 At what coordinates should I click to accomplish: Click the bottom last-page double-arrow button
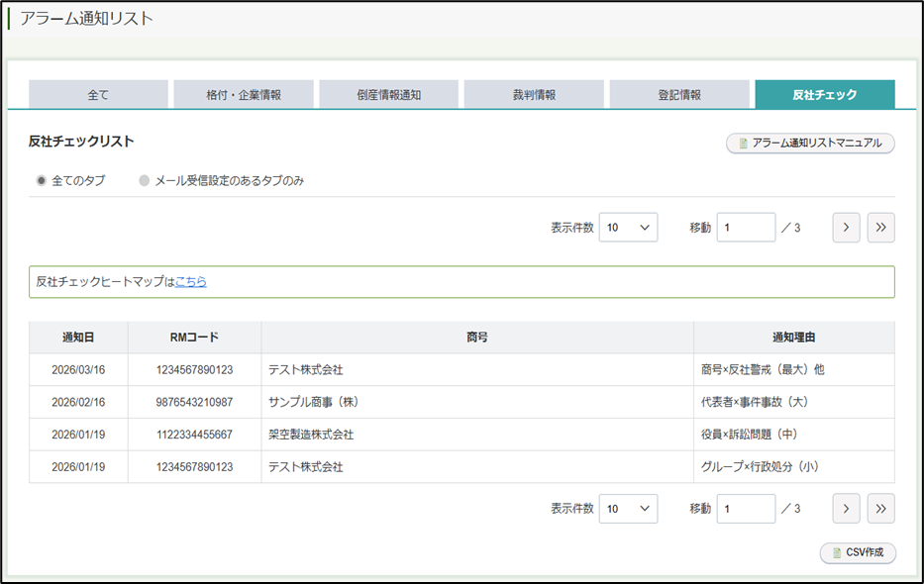880,508
